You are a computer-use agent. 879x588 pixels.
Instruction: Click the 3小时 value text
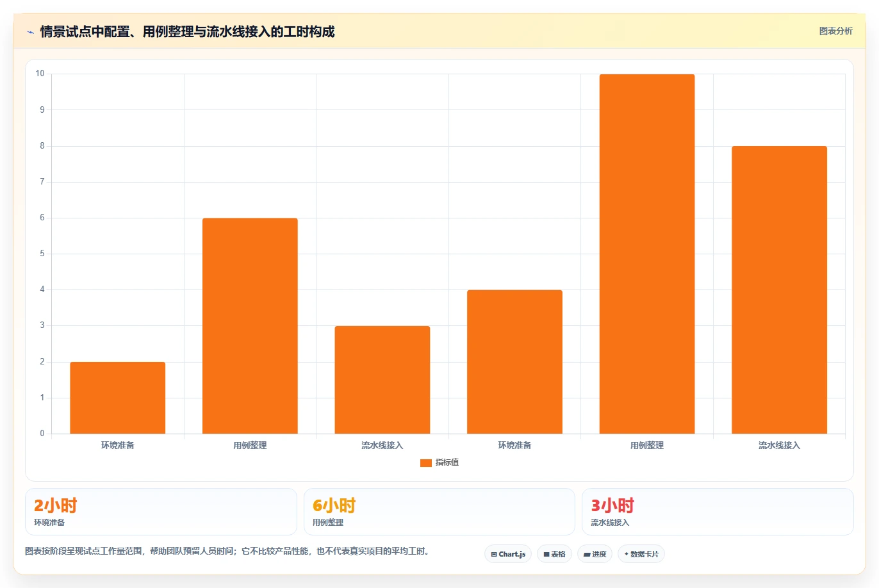(612, 505)
